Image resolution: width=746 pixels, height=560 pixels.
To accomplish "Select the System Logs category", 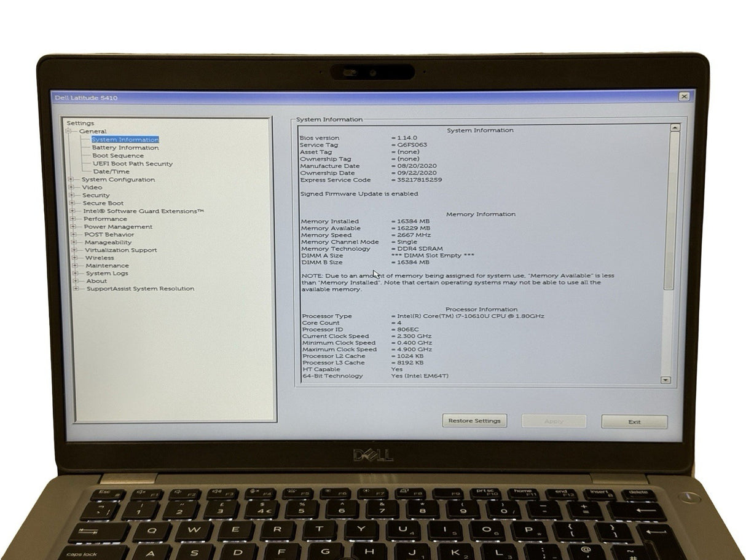I will pos(107,274).
